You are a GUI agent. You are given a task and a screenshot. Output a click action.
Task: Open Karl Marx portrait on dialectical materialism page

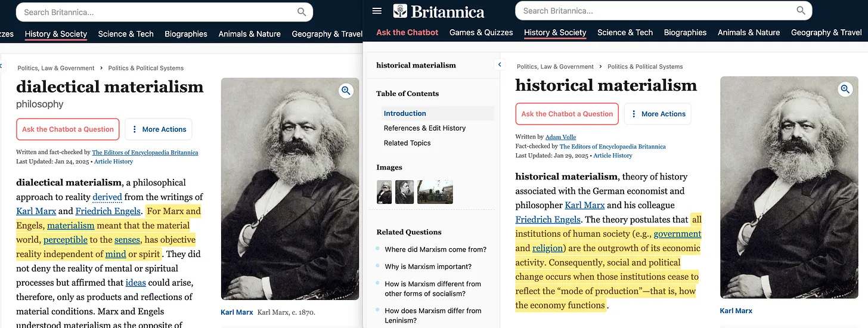click(x=290, y=189)
